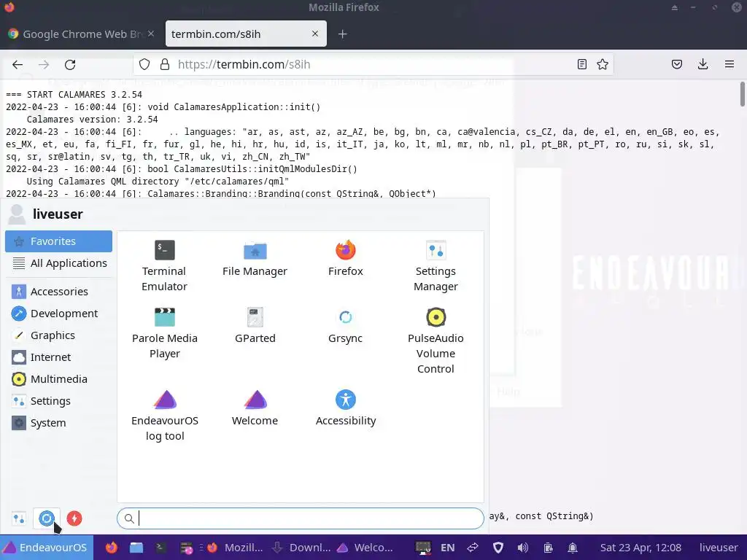
Task: Open clock showing Sat 23 Apr, 12:08
Action: pyautogui.click(x=640, y=548)
